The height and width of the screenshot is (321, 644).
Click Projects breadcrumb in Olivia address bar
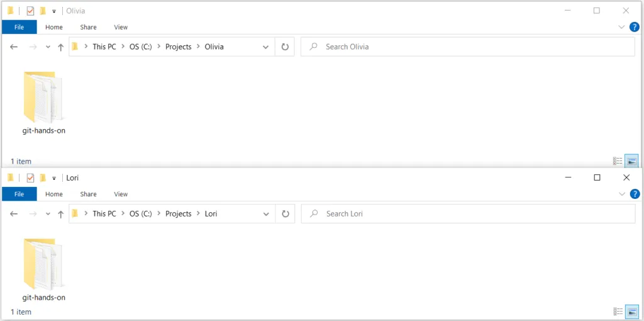(178, 47)
